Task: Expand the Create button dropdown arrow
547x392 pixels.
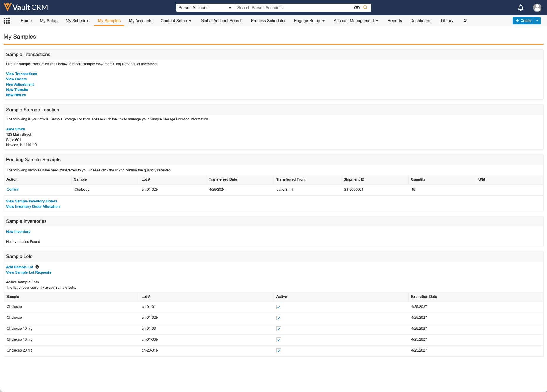Action: (x=538, y=21)
